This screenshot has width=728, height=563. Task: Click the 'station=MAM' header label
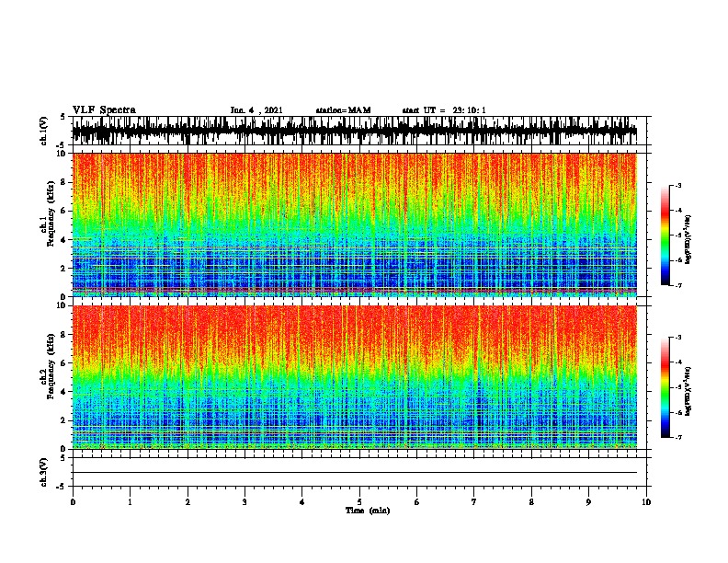pyautogui.click(x=343, y=110)
